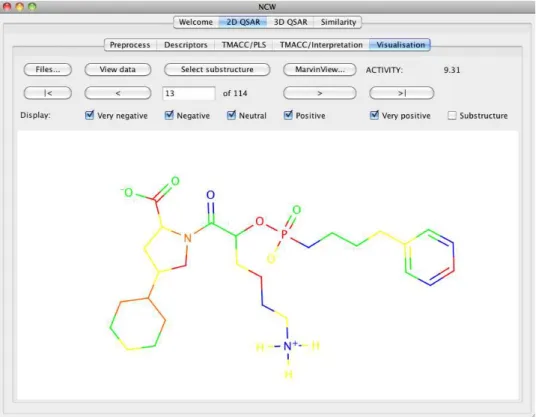Toggle the Neutral display checkbox

click(x=231, y=115)
